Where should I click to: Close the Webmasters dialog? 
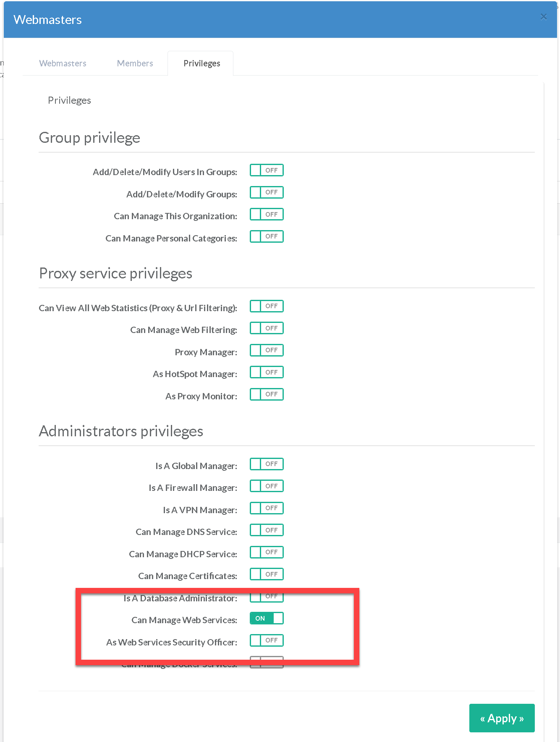(x=544, y=17)
